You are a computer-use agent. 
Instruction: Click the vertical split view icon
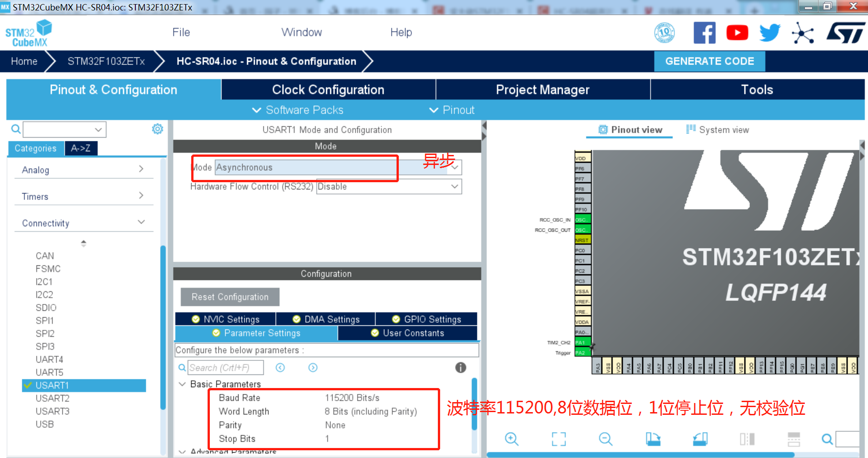click(747, 439)
